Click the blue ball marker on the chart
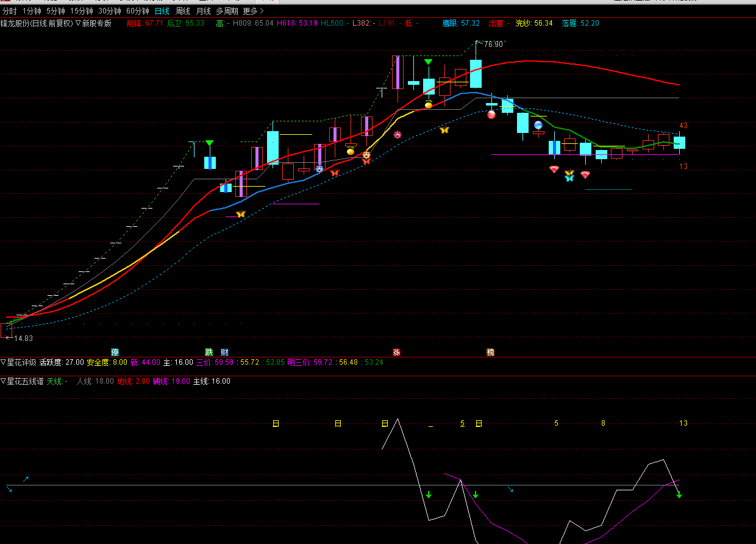This screenshot has width=756, height=544. (x=538, y=125)
